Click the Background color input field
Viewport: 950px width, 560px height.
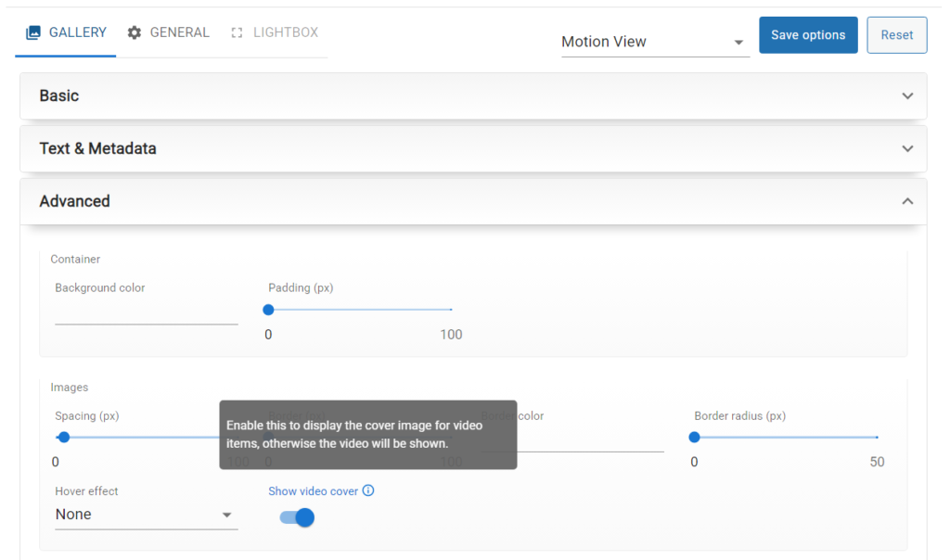click(146, 312)
